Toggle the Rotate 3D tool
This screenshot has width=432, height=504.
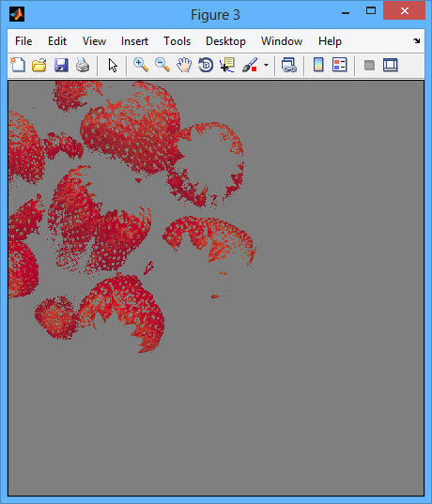point(206,65)
